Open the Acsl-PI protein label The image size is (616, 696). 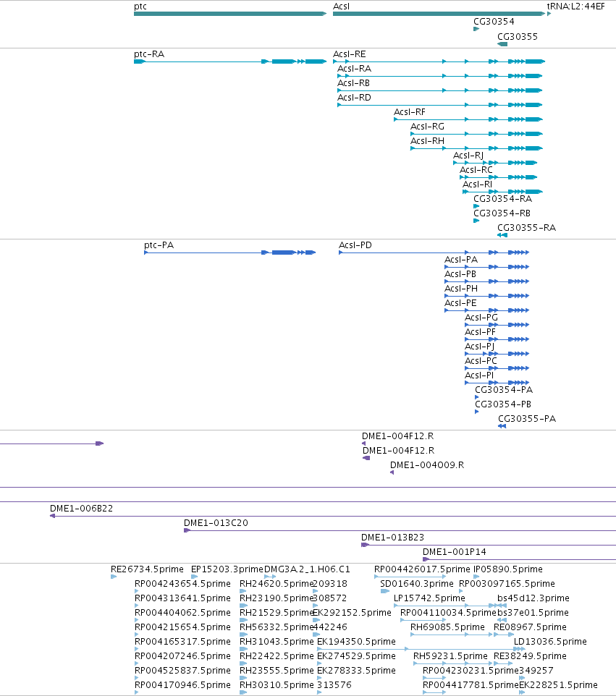click(479, 375)
